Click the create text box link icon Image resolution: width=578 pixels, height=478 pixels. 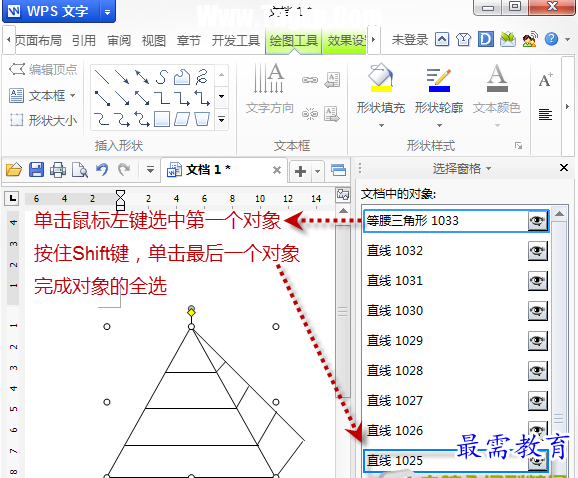(x=310, y=80)
